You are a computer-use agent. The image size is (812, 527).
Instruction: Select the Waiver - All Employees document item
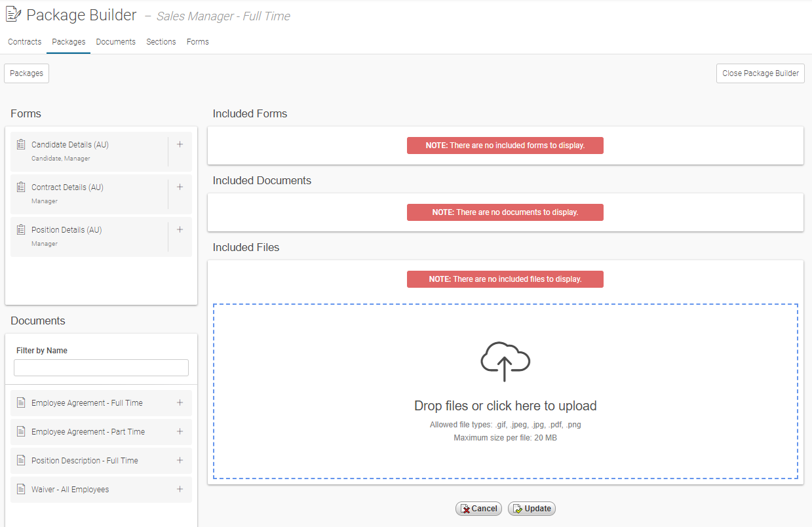pyautogui.click(x=70, y=490)
